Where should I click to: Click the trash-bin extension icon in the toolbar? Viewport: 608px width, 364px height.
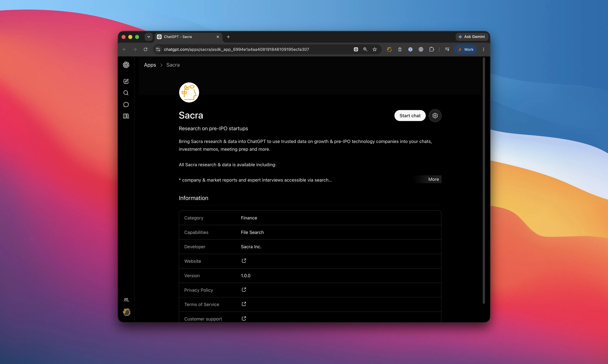click(x=400, y=49)
